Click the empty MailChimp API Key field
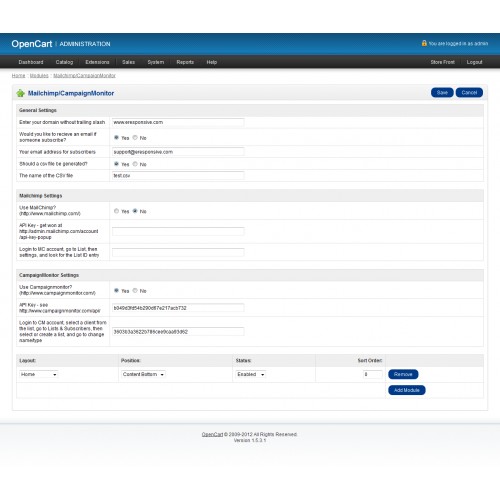 pyautogui.click(x=178, y=231)
